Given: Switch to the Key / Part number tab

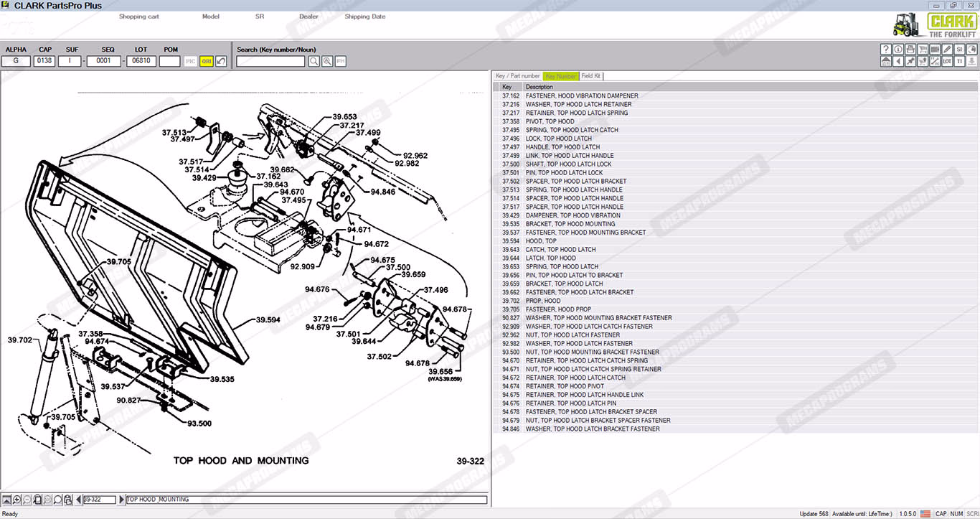Looking at the screenshot, I should click(517, 76).
